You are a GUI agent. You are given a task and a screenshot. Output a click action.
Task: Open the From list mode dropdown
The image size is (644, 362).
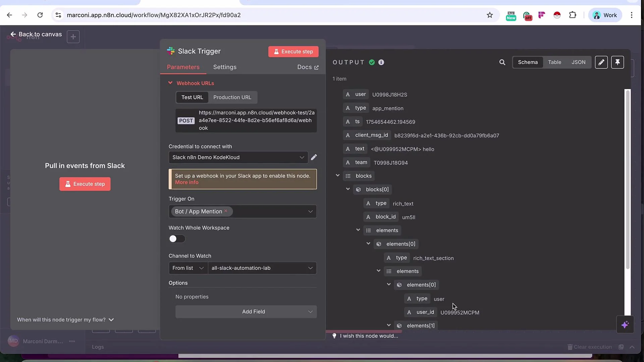point(188,268)
